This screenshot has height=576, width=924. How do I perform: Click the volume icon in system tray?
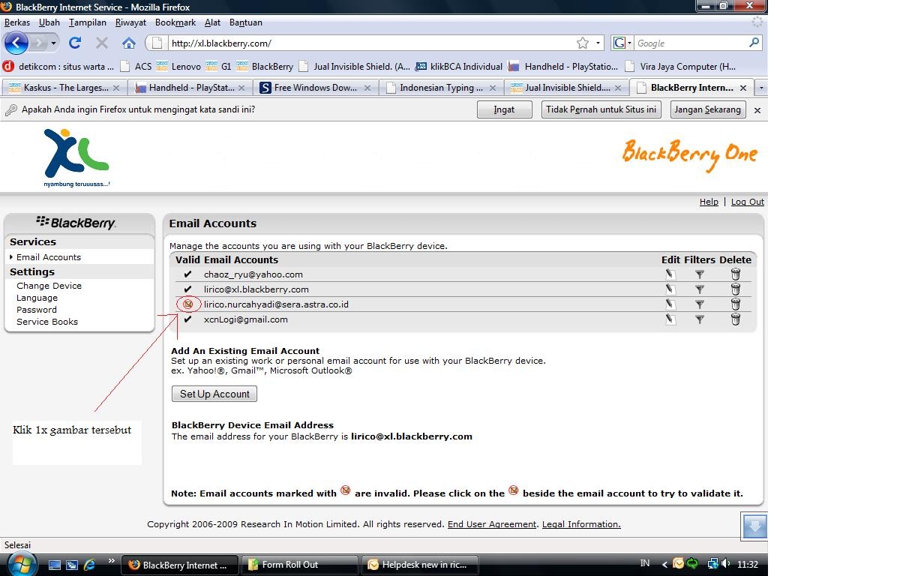point(726,563)
